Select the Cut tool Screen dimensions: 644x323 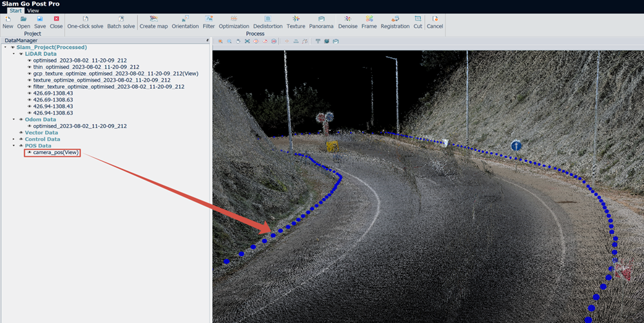point(418,22)
